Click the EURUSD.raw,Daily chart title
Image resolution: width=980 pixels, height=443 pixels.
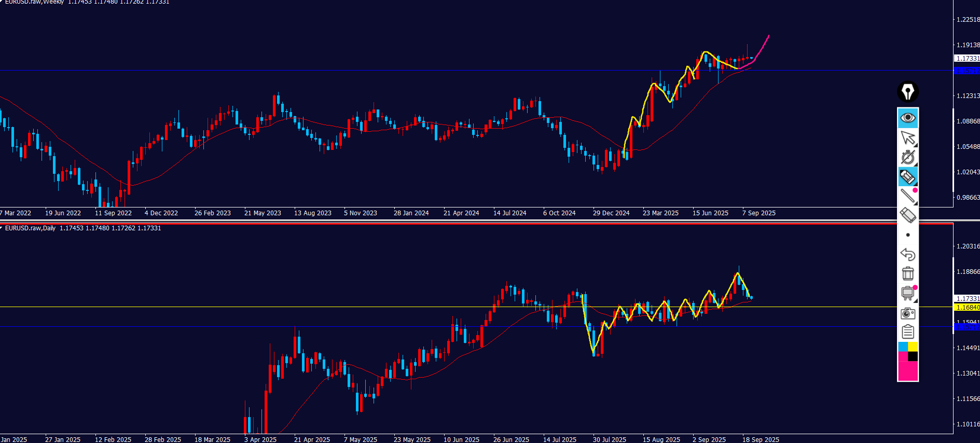pos(30,228)
